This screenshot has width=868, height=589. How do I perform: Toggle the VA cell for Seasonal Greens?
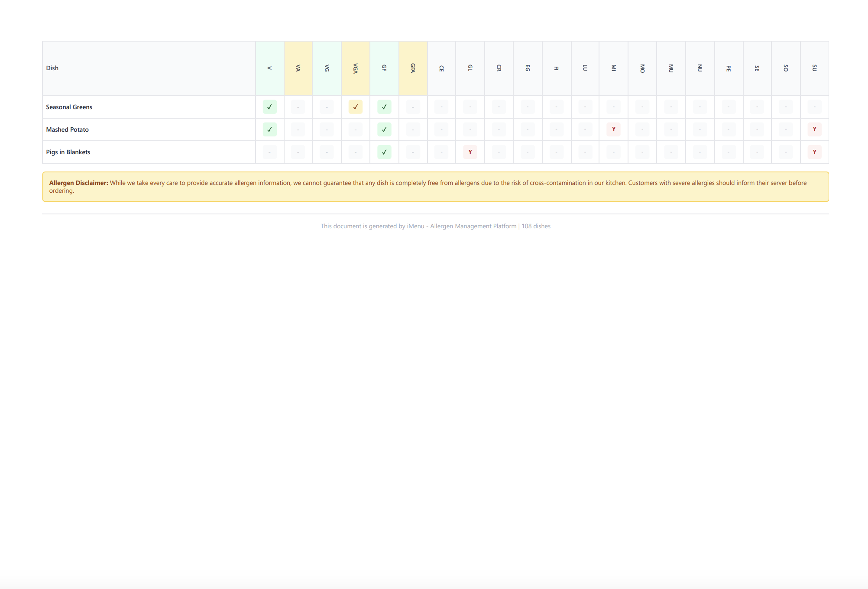pyautogui.click(x=298, y=107)
